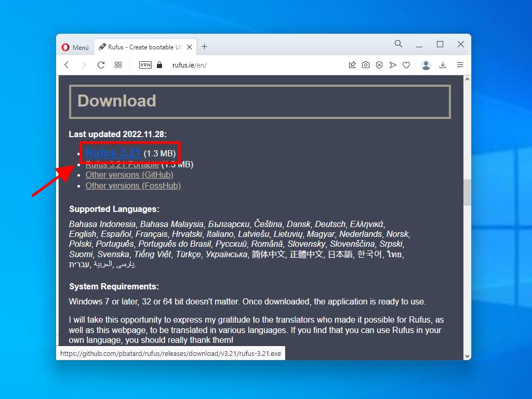Open a new tab with plus button
The width and height of the screenshot is (532, 399).
pos(205,47)
